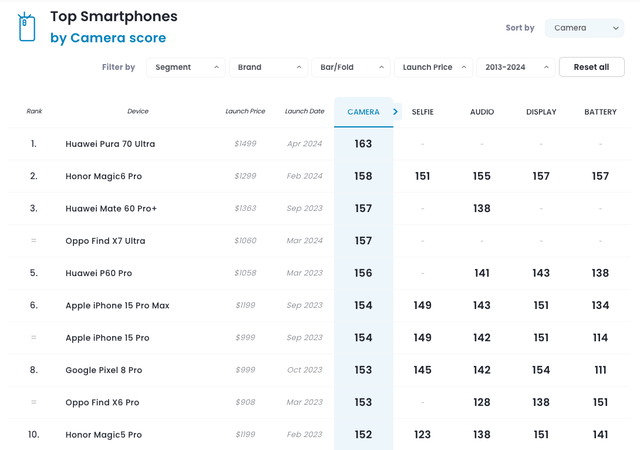Viewport: 640px width, 450px height.
Task: Switch to the AUDIO score tab
Action: 482,112
